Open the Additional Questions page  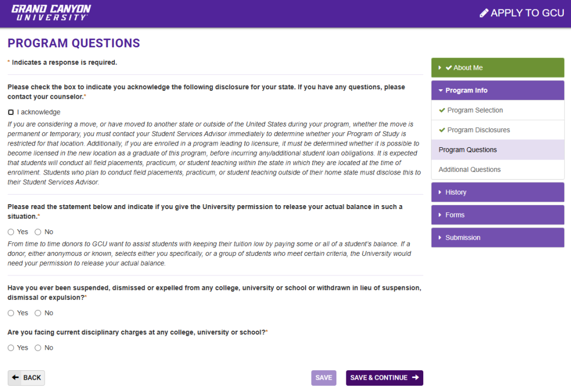pyautogui.click(x=470, y=170)
